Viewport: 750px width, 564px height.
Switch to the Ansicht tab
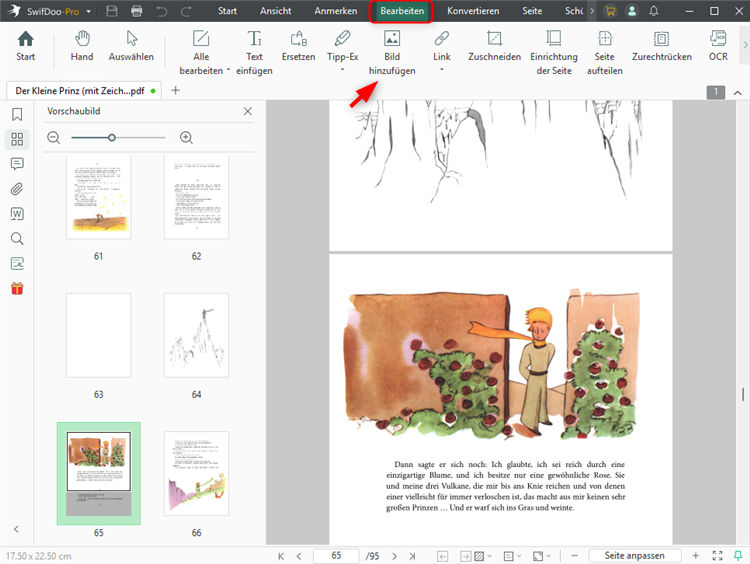point(276,11)
